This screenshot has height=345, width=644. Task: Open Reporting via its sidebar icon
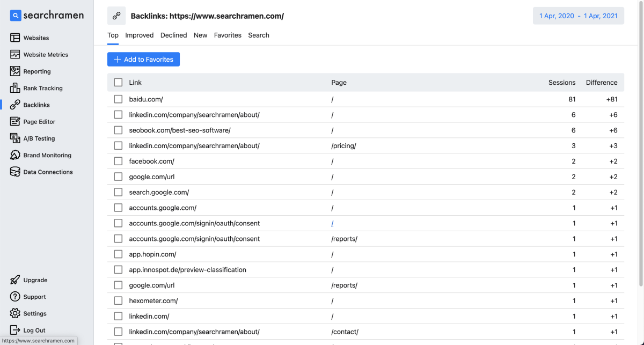(15, 71)
